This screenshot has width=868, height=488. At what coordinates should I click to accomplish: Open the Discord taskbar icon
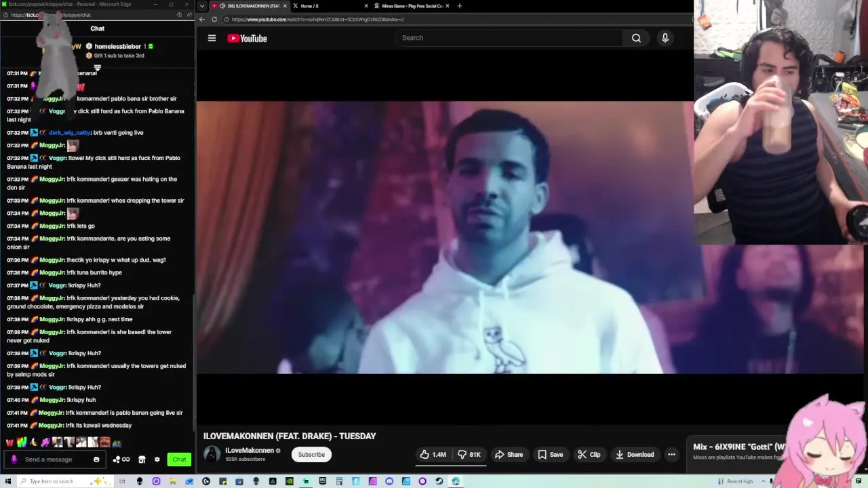tap(389, 481)
